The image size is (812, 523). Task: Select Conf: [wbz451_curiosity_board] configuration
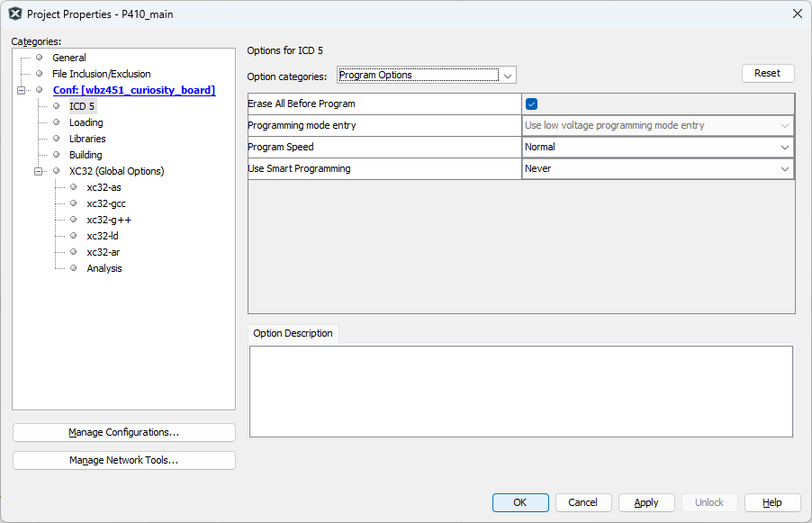(x=133, y=90)
